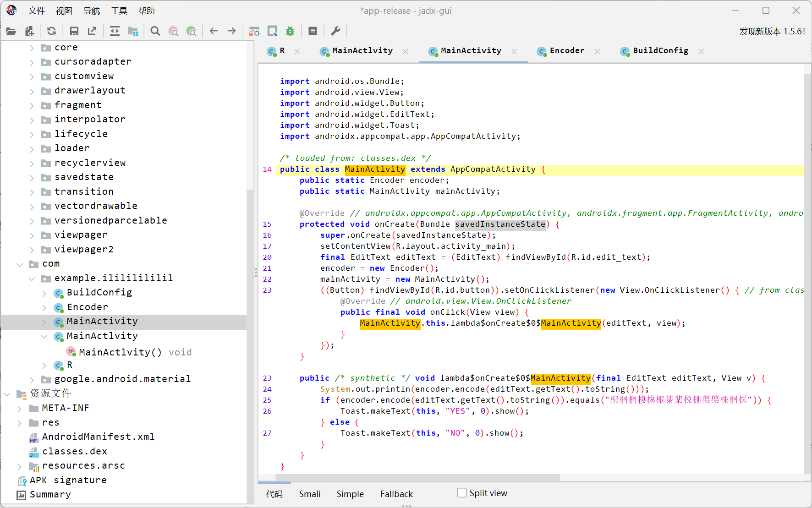
Task: Expand the META-INF folder
Action: pos(20,409)
